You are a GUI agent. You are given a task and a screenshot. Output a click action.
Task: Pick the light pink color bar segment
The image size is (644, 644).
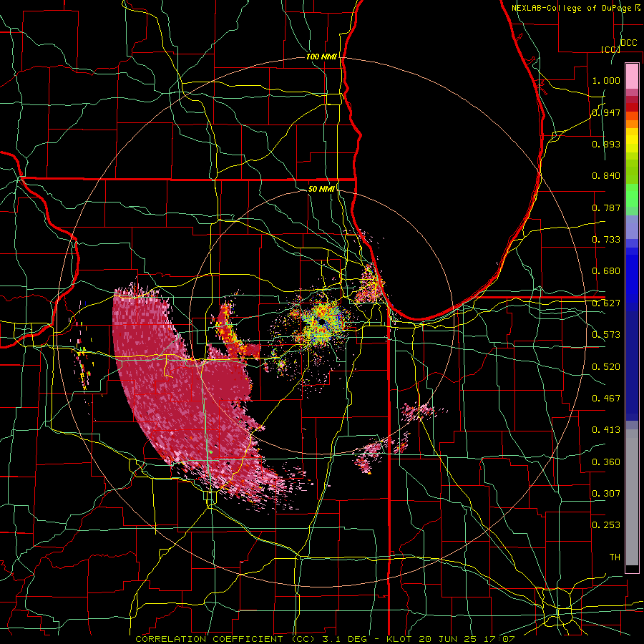click(632, 77)
